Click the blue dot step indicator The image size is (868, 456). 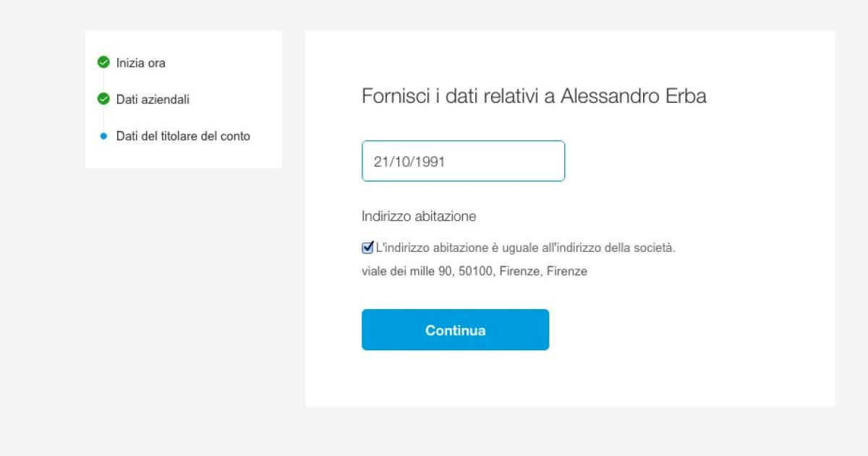coord(103,136)
